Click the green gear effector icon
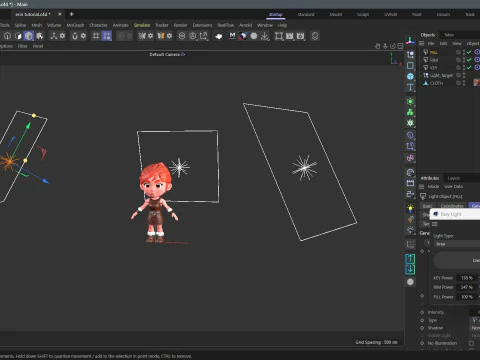Viewport: 480px width, 360px height. (x=410, y=123)
